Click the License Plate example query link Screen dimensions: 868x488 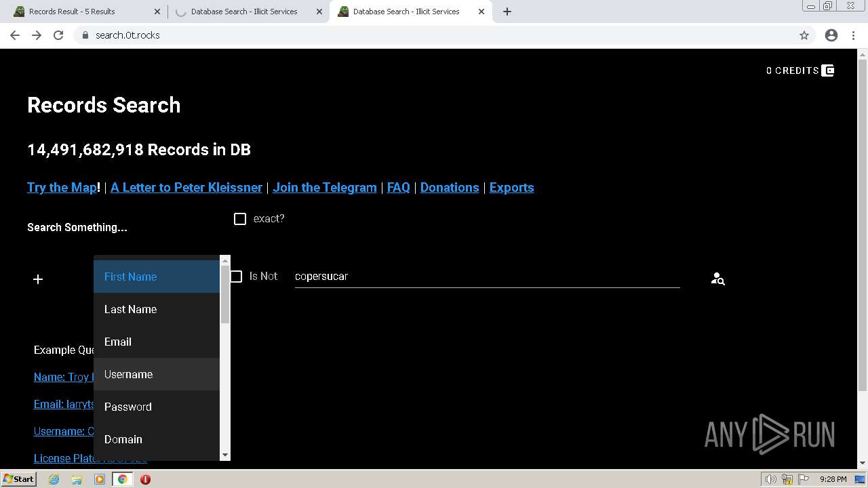coord(64,458)
